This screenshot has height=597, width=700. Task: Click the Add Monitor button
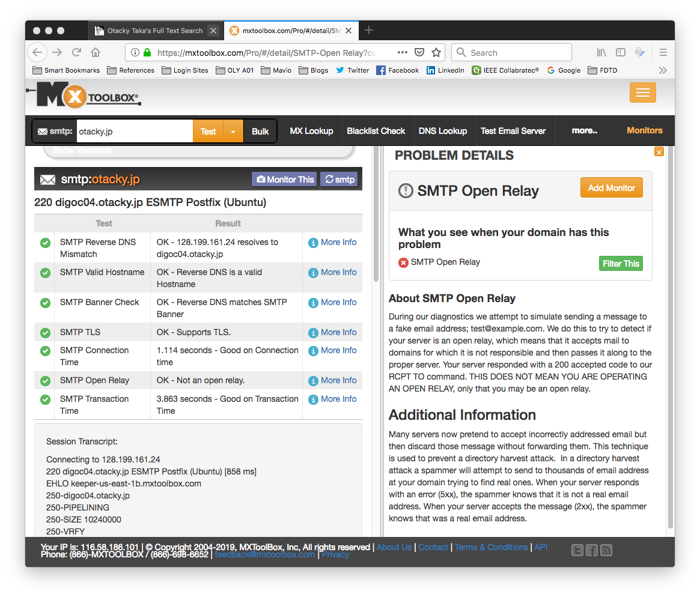(x=611, y=188)
